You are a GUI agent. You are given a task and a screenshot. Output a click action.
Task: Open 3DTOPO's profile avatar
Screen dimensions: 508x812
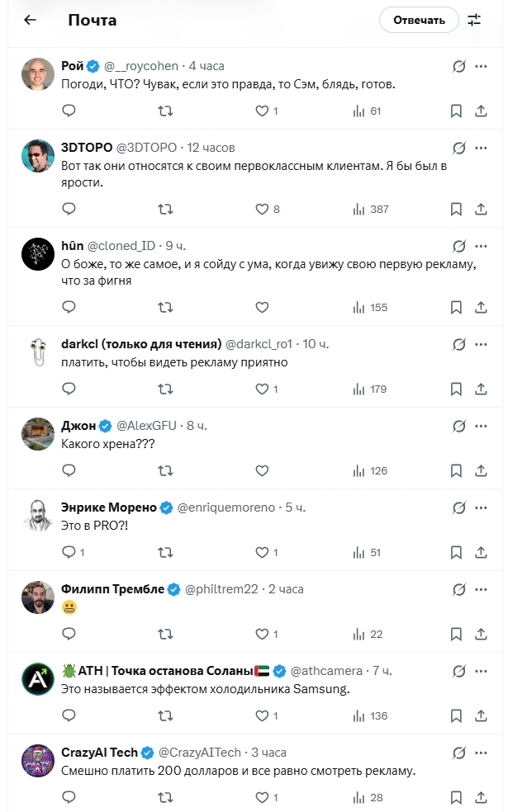coord(38,156)
